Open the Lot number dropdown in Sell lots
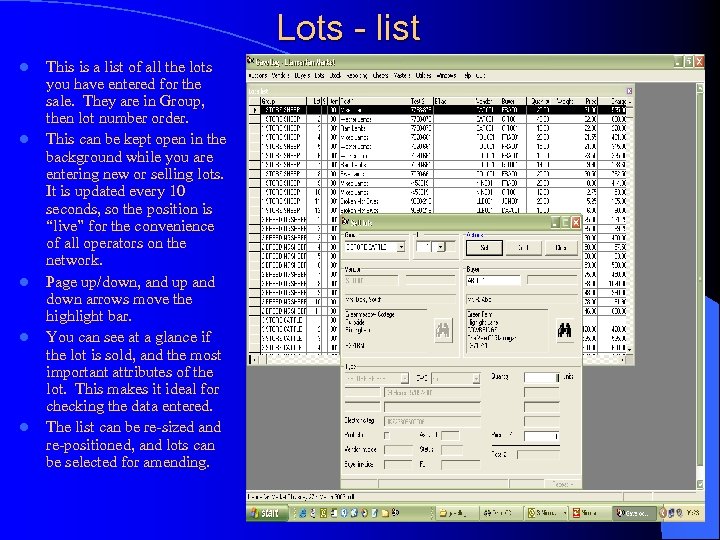 (x=440, y=247)
